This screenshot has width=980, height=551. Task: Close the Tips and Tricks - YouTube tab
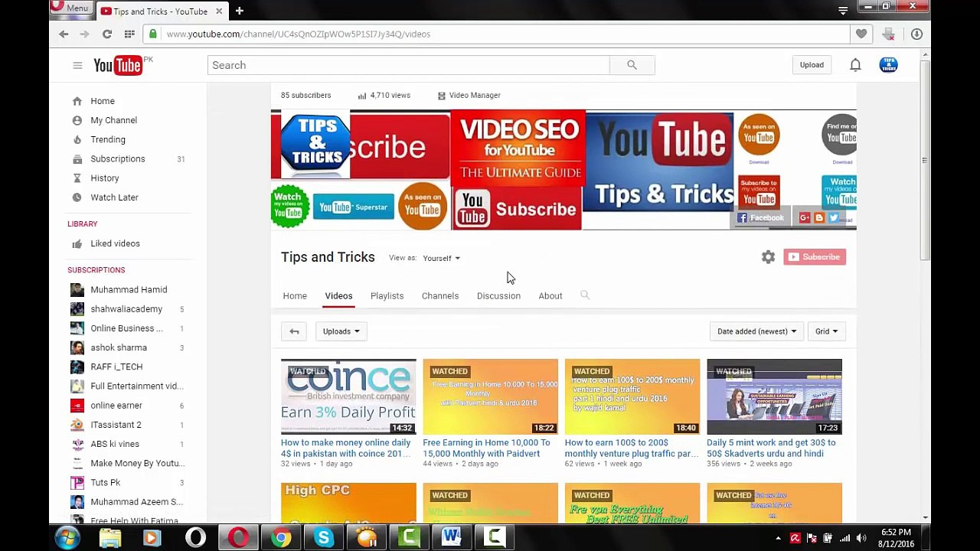click(219, 11)
